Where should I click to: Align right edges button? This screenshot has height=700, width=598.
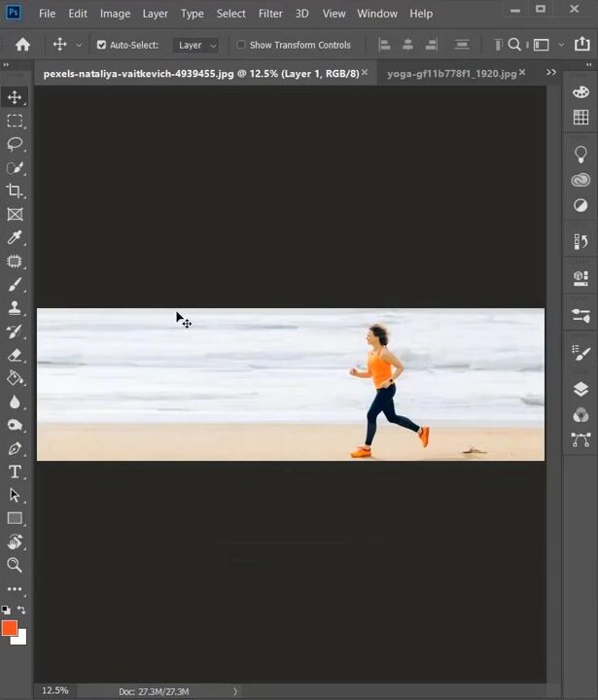431,45
